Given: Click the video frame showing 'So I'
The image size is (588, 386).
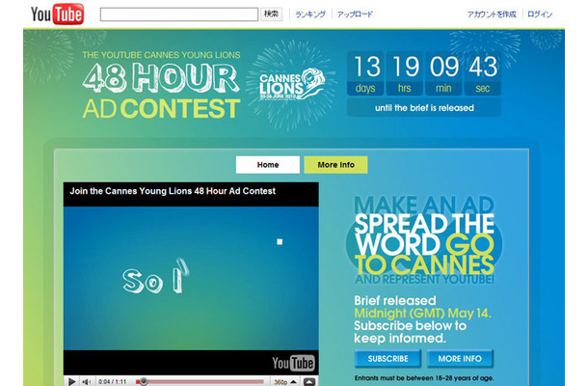Looking at the screenshot, I should click(191, 278).
